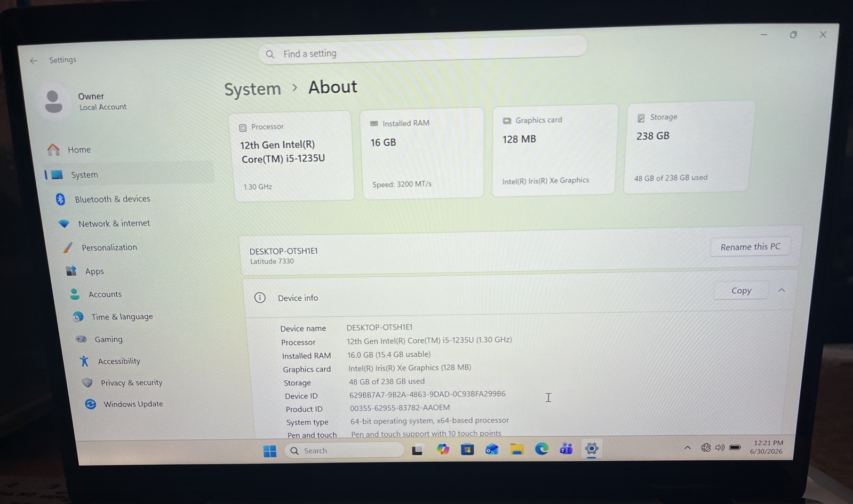Open the Graphics card info card
The height and width of the screenshot is (504, 853).
[x=555, y=150]
